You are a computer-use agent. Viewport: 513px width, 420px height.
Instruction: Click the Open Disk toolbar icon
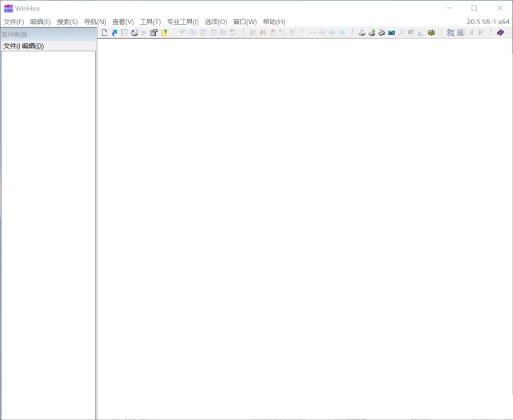[x=362, y=33]
